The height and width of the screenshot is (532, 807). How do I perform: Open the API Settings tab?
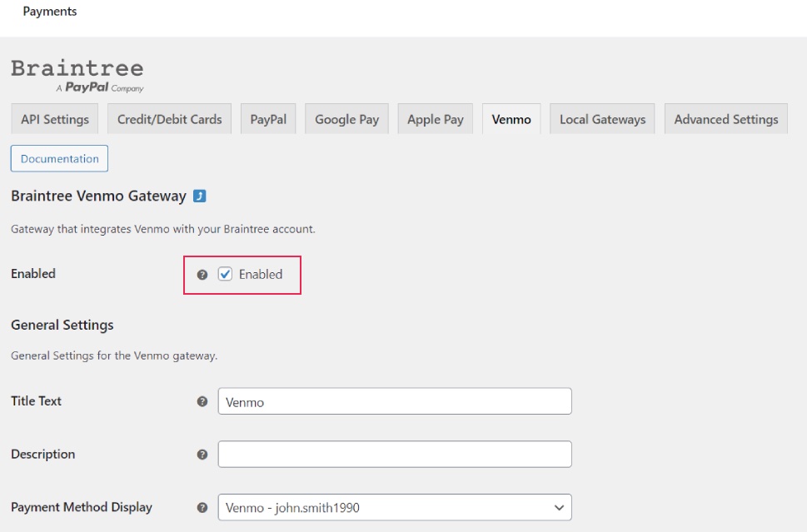pos(55,119)
